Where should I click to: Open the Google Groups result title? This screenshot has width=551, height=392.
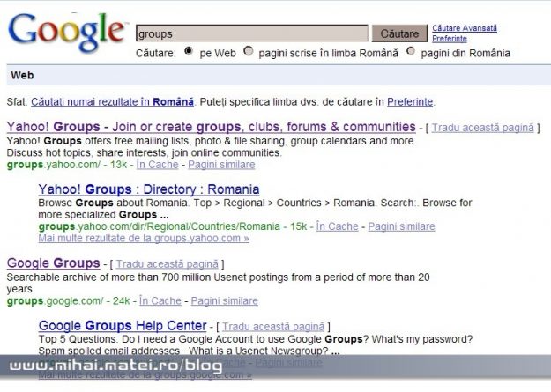pos(53,263)
